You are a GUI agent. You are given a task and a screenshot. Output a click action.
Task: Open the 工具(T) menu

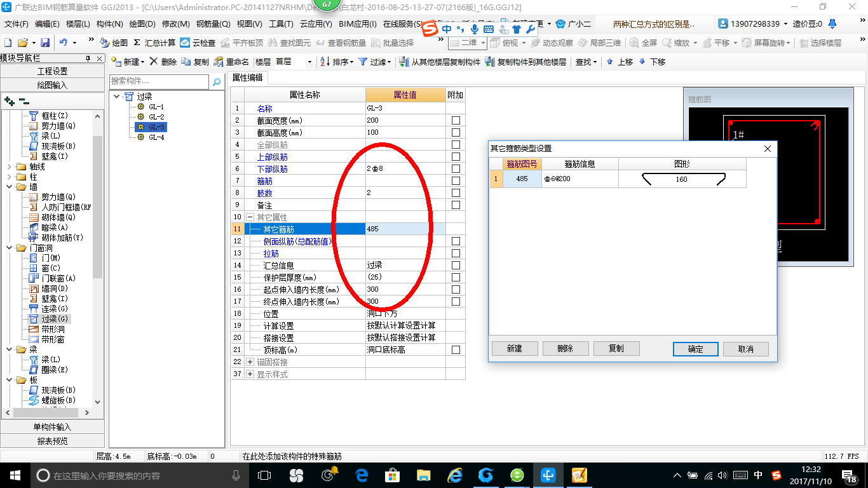(x=281, y=24)
